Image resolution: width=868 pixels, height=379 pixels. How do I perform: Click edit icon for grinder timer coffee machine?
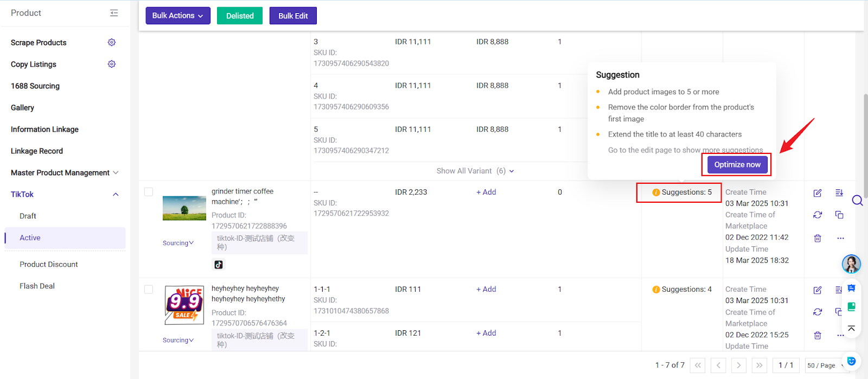[818, 193]
